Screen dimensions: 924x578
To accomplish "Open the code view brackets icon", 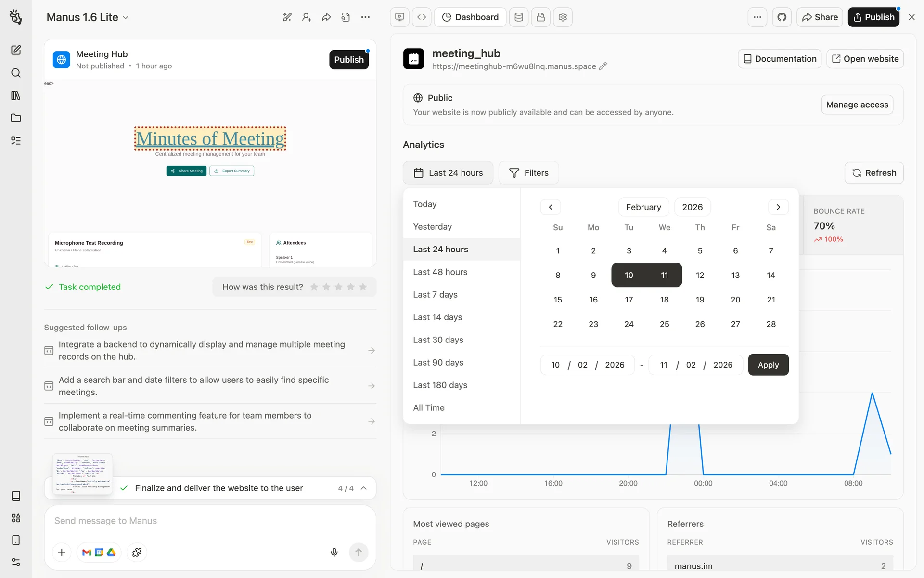I will click(x=422, y=17).
